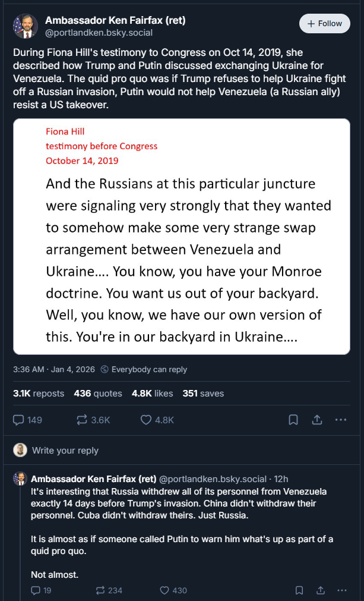View the 3.1K reposts list

(39, 394)
